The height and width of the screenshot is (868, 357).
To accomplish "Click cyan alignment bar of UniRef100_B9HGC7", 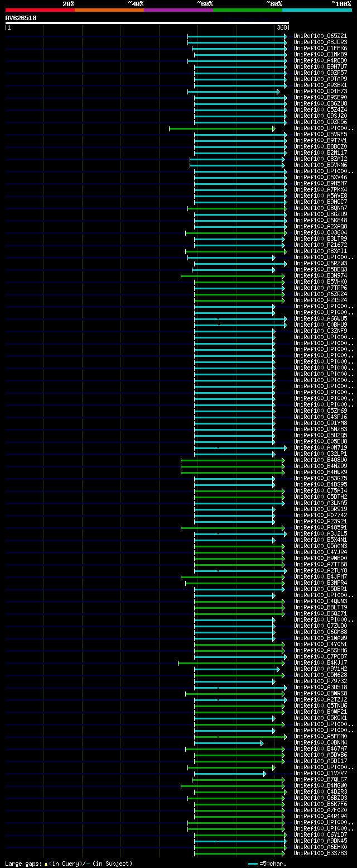I will (240, 202).
